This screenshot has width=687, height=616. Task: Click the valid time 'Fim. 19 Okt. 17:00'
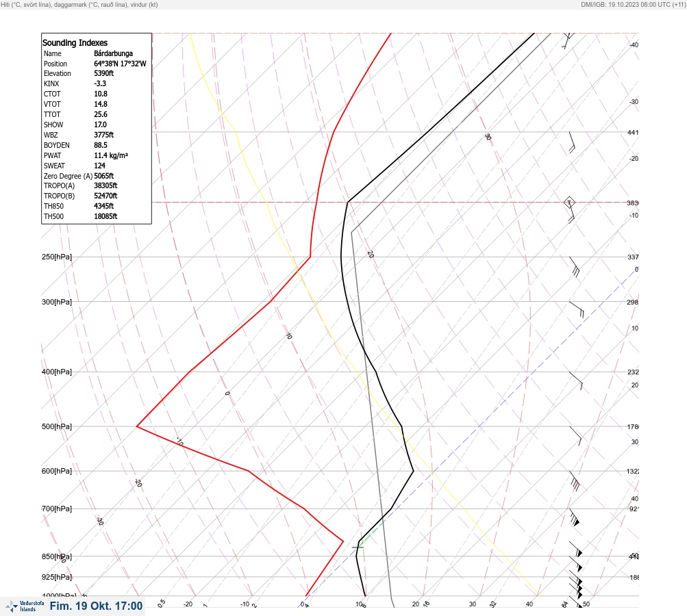(x=96, y=606)
